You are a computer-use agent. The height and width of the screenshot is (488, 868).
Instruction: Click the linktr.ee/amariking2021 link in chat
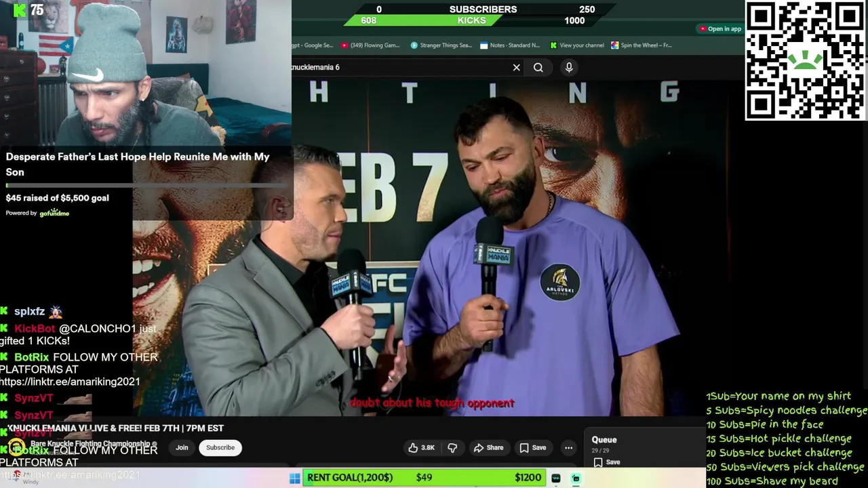tap(70, 382)
